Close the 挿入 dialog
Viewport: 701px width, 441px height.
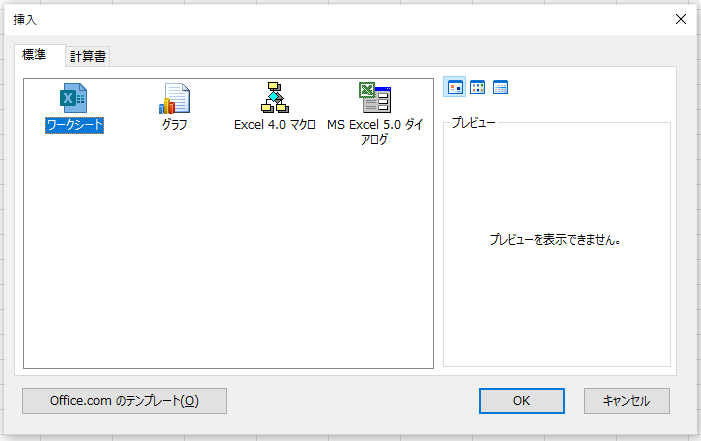click(x=680, y=19)
